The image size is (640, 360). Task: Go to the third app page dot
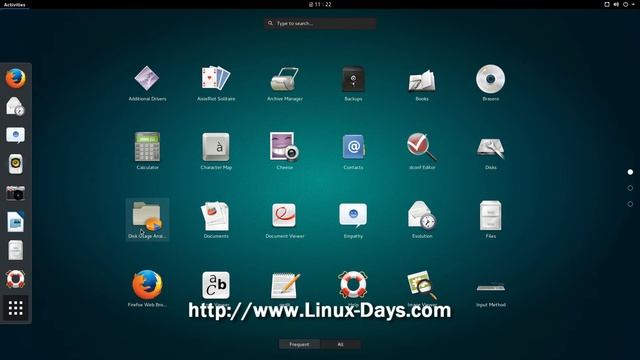pos(630,204)
